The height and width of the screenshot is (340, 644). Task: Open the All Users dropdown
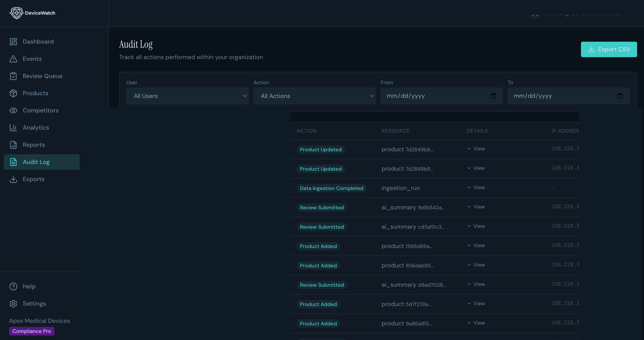tap(187, 96)
